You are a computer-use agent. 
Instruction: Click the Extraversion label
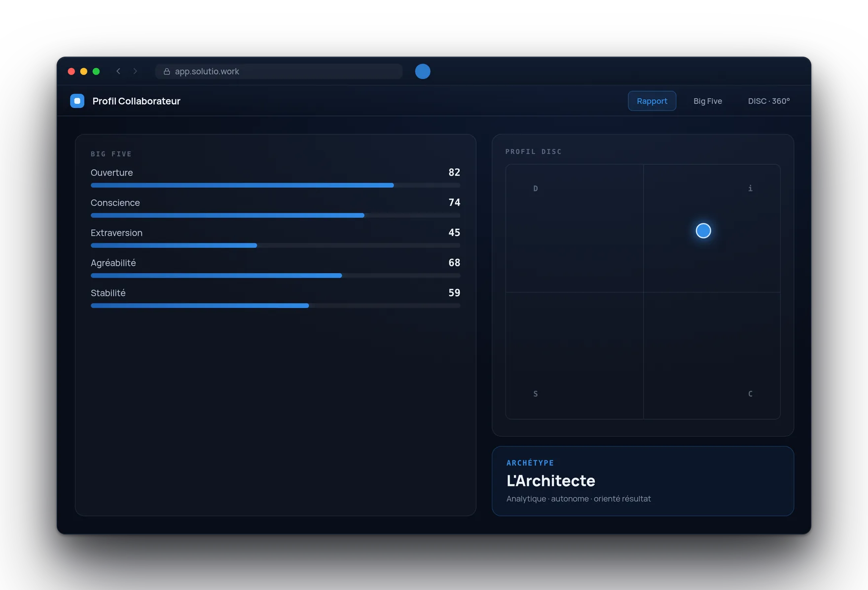pyautogui.click(x=116, y=233)
